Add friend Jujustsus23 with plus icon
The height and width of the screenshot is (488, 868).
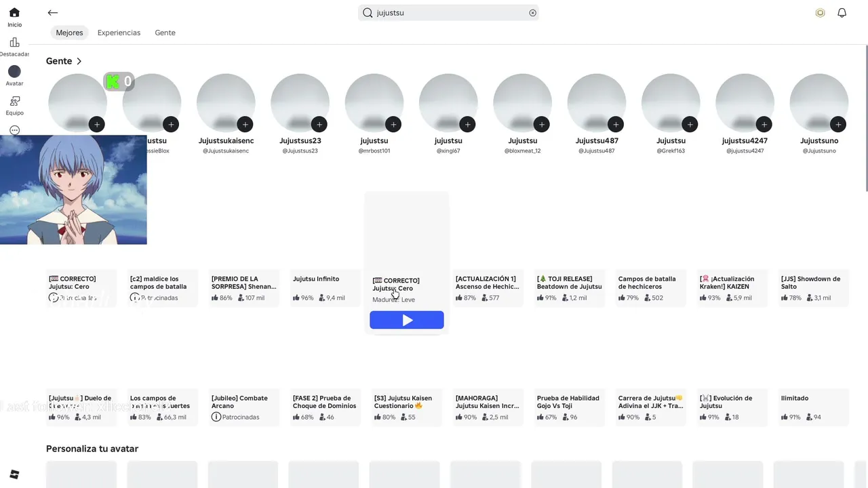[319, 124]
